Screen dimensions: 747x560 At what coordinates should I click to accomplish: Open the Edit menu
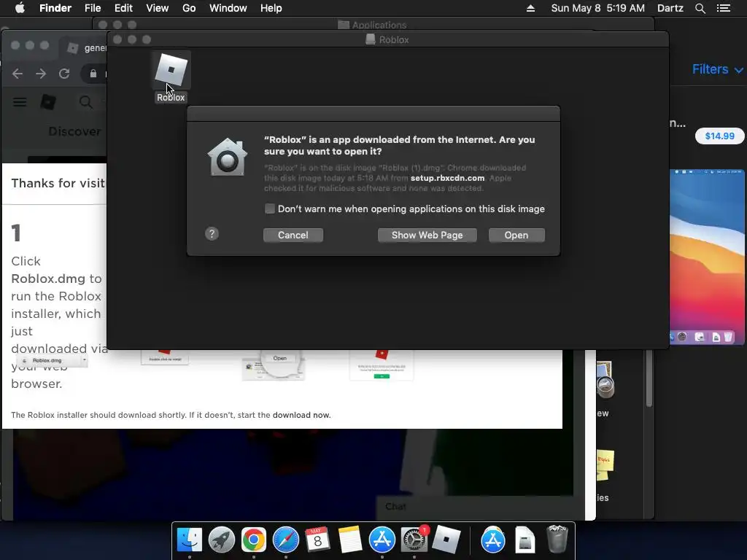(123, 8)
